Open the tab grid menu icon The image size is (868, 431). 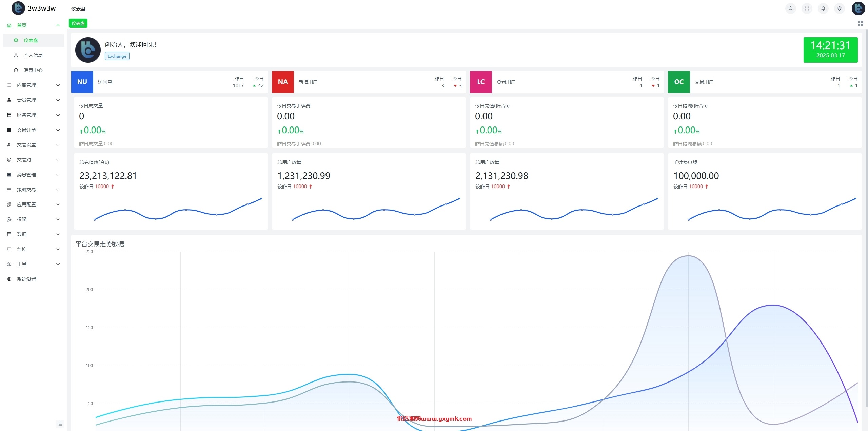(x=860, y=23)
